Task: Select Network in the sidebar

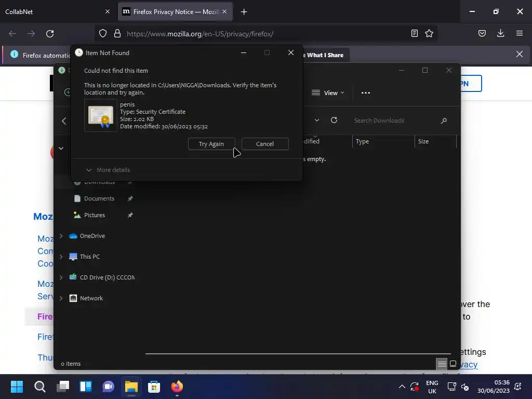Action: (91, 298)
